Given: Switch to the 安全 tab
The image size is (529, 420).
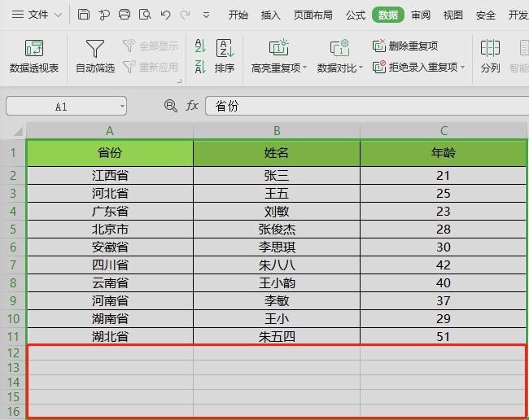Looking at the screenshot, I should (486, 15).
